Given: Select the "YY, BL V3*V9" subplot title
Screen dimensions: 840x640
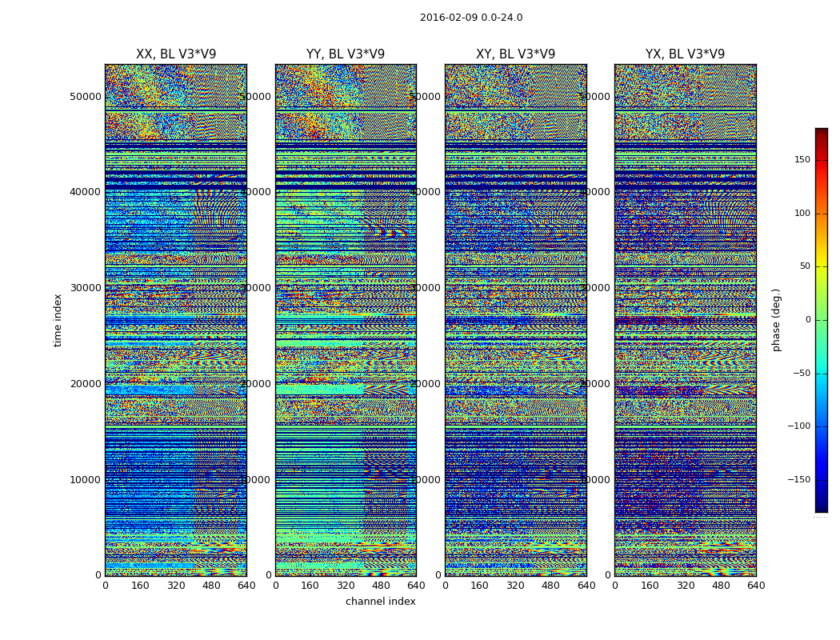Looking at the screenshot, I should click(x=346, y=54).
